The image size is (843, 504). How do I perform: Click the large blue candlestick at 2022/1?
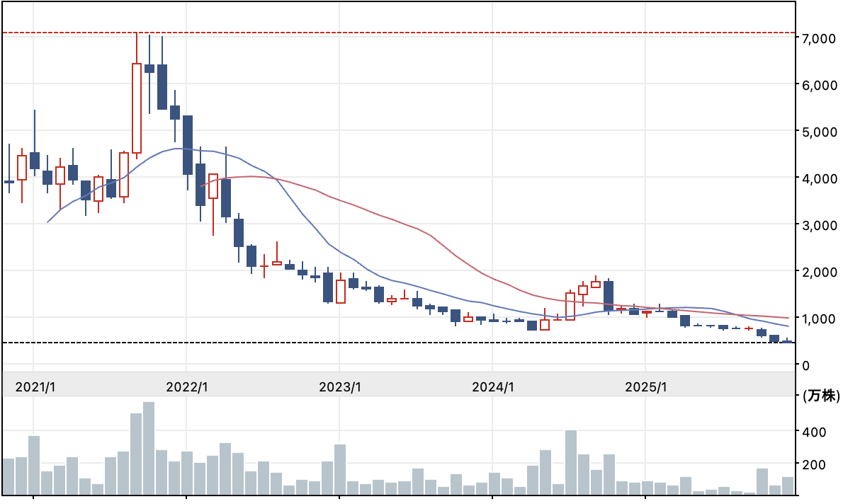(x=188, y=145)
